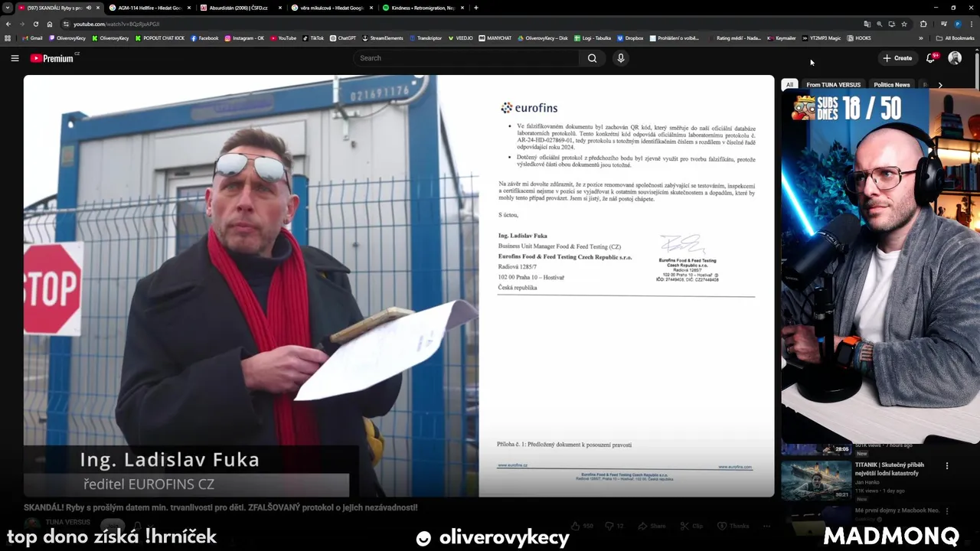Click the main video player area
This screenshot has height=551, width=980.
(399, 286)
